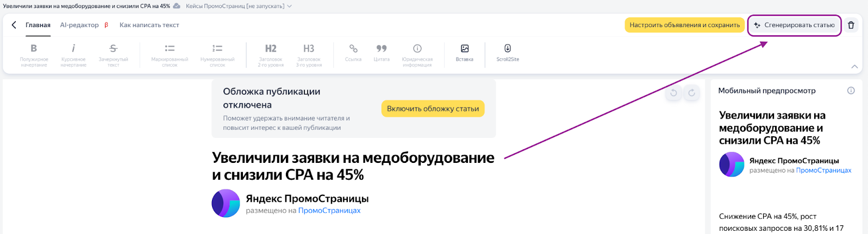Apply italic formatting (Курсивное начертание)
This screenshot has height=234, width=868.
coord(73,54)
